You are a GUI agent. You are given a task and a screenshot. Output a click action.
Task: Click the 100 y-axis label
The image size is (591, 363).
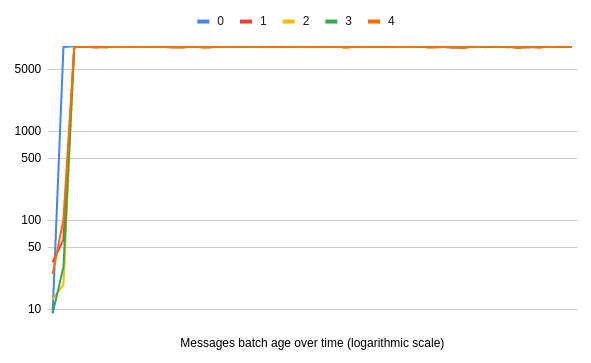click(31, 220)
